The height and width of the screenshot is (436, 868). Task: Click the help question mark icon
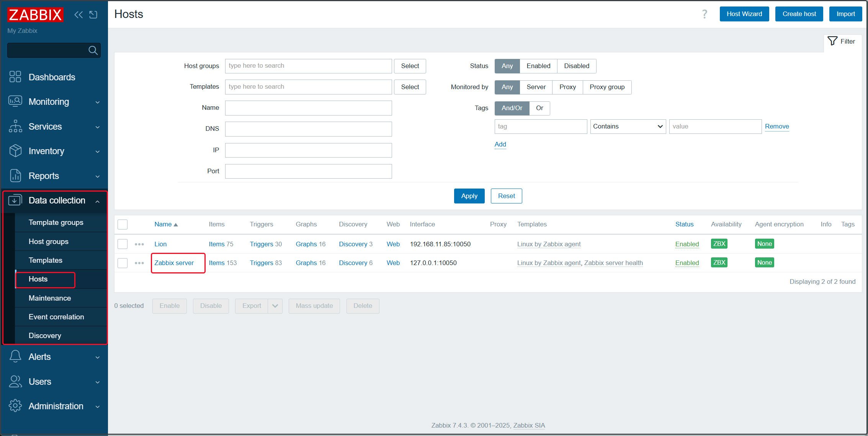pos(704,14)
